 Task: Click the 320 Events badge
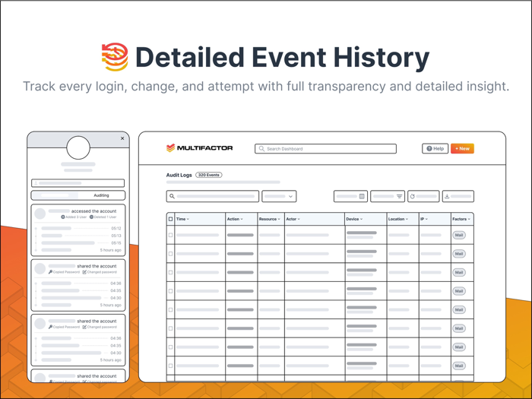pyautogui.click(x=209, y=175)
